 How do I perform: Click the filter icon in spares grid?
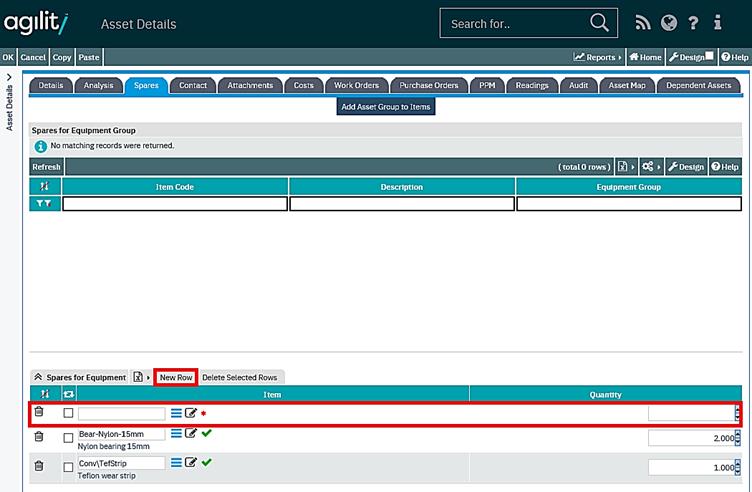point(45,204)
